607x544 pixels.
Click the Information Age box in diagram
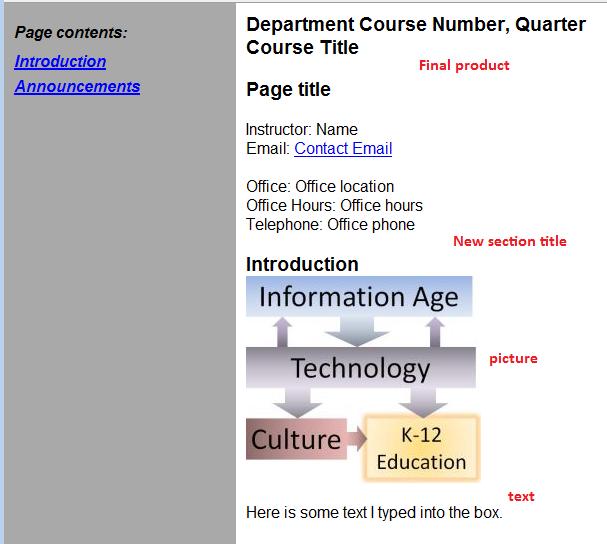point(359,297)
